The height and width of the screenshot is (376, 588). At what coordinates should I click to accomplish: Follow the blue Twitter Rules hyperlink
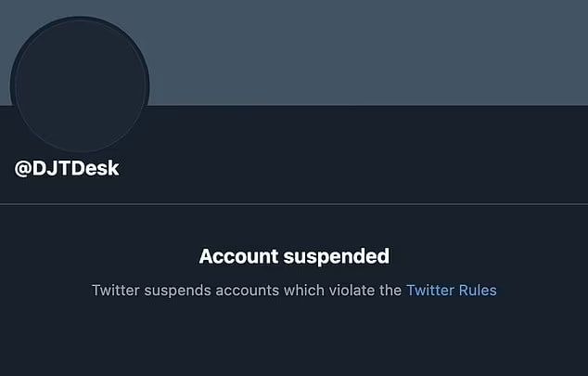coord(451,291)
